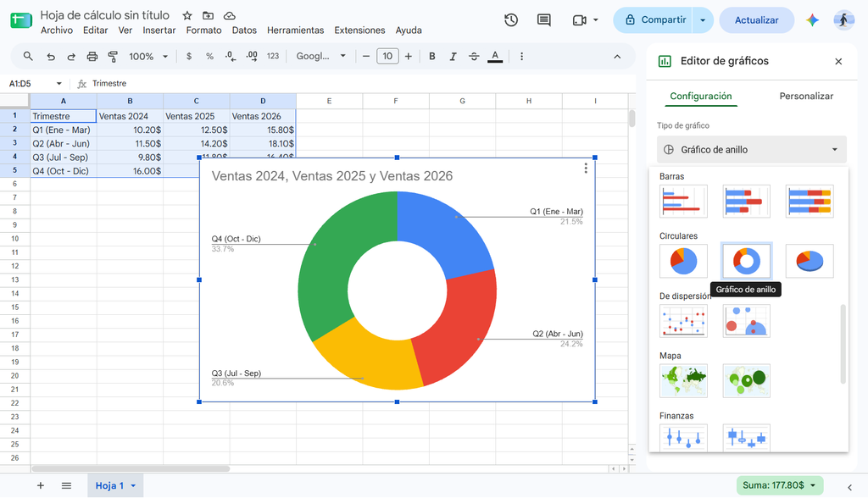Screen dimensions: 868x498
Task: Toggle bold formatting
Action: click(x=431, y=57)
